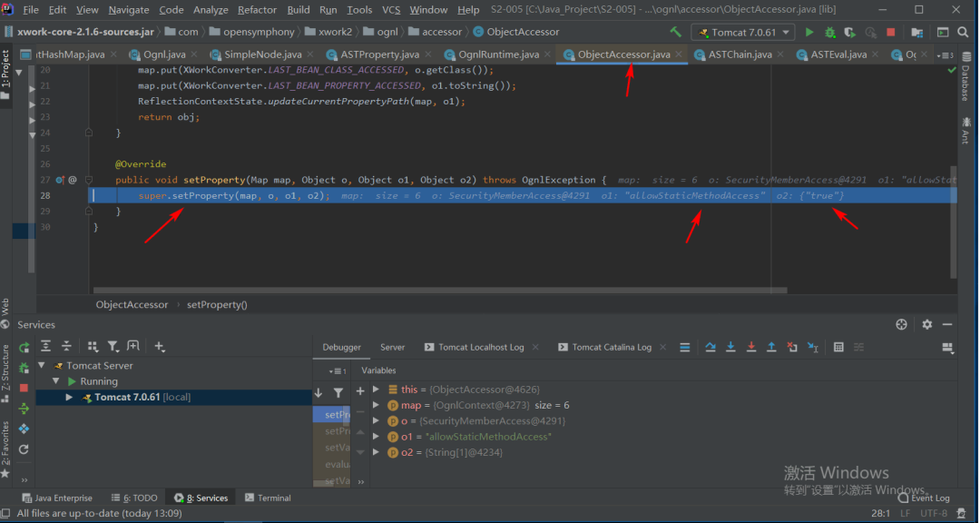Open the Java Enterprise tool window
The height and width of the screenshot is (523, 980).
point(57,498)
